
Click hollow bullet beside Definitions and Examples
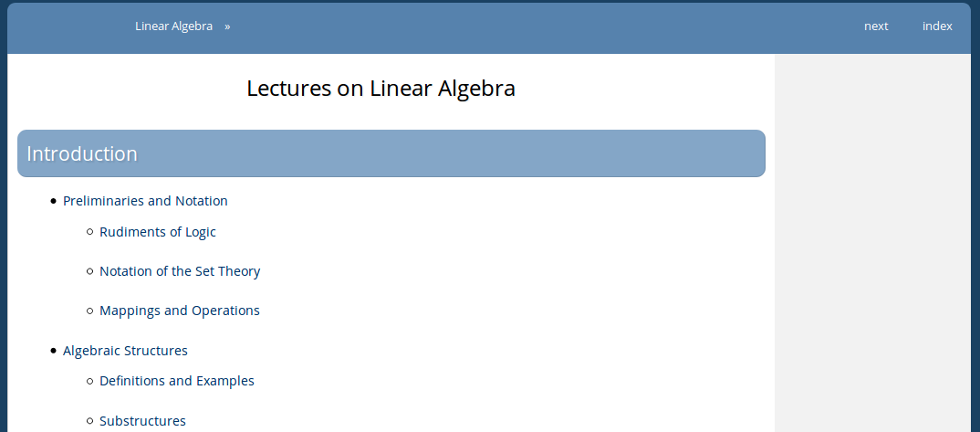(x=90, y=382)
